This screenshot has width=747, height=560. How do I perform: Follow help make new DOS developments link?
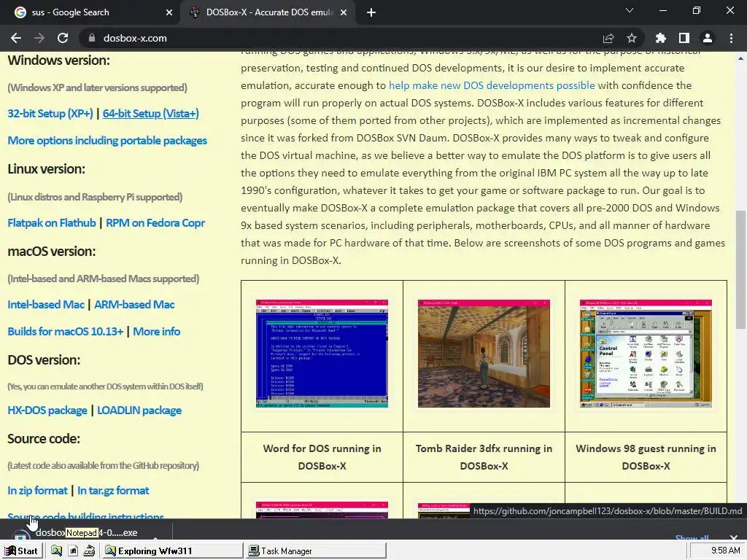pyautogui.click(x=492, y=85)
